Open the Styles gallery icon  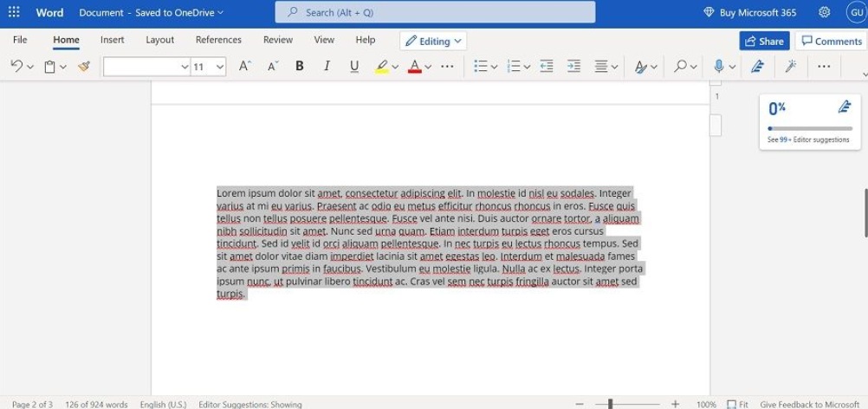(x=641, y=67)
